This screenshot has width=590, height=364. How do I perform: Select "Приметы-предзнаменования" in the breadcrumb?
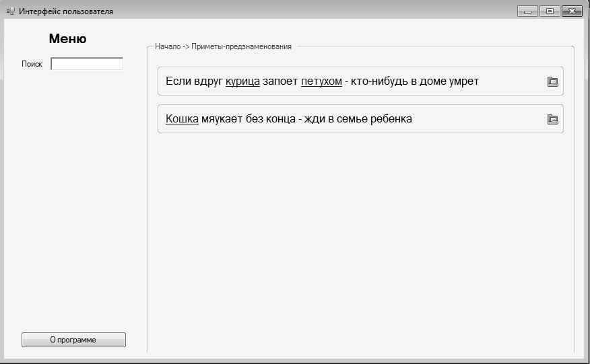tap(241, 47)
